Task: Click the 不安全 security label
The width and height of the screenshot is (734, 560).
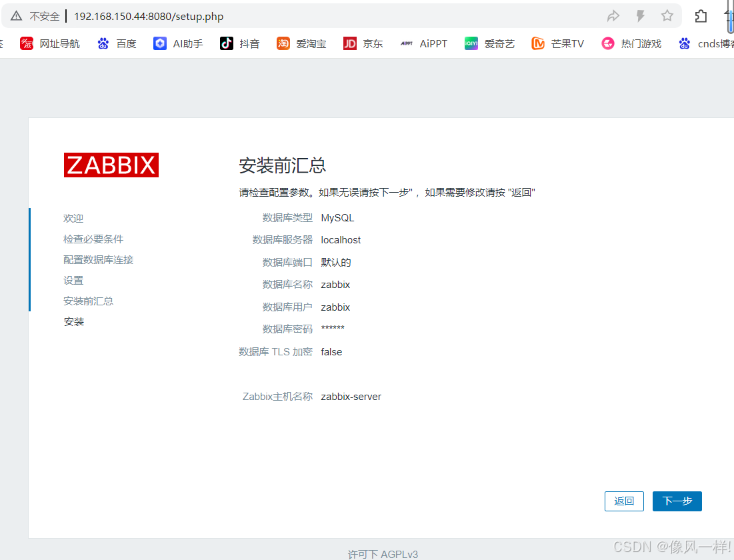Action: pyautogui.click(x=45, y=17)
